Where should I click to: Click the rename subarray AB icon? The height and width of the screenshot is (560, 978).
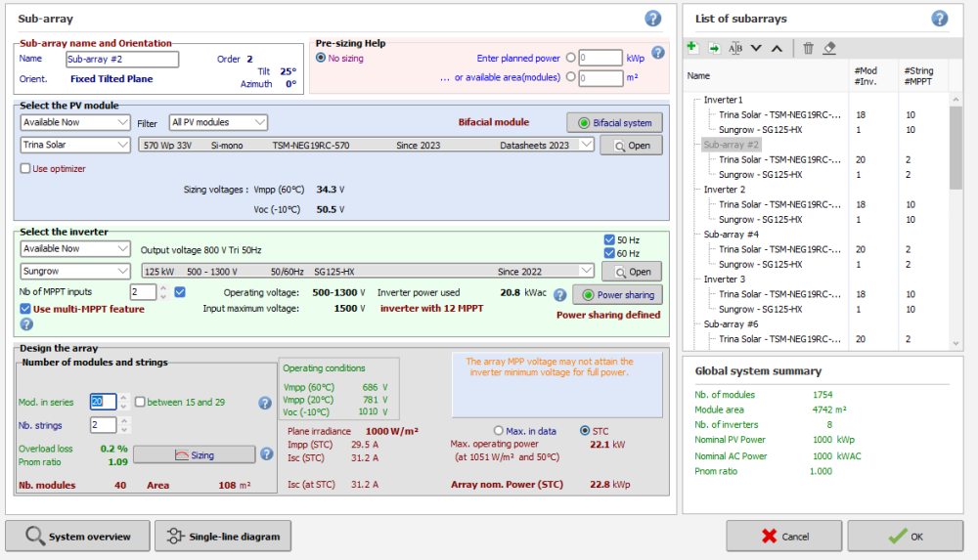(x=735, y=47)
